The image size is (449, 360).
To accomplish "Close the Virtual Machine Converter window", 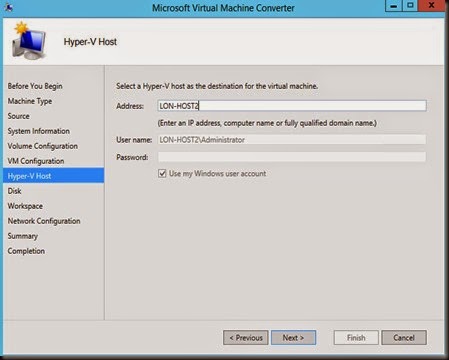I will (x=431, y=6).
